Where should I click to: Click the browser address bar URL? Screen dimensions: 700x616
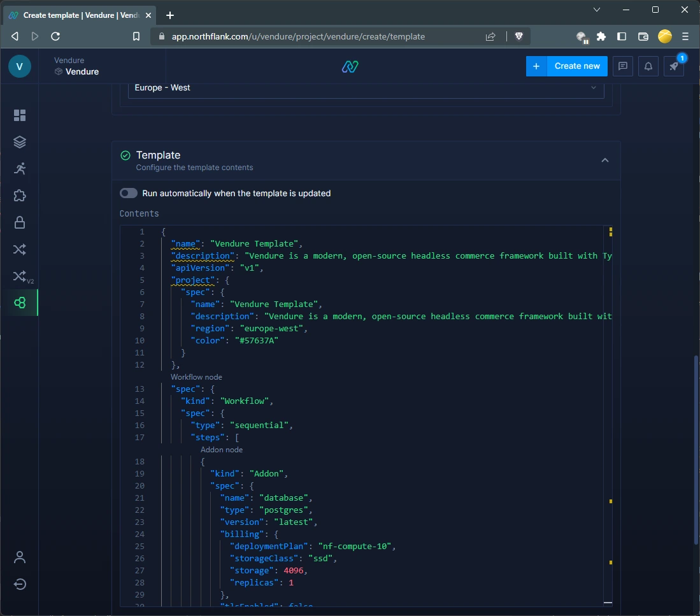[x=298, y=36]
